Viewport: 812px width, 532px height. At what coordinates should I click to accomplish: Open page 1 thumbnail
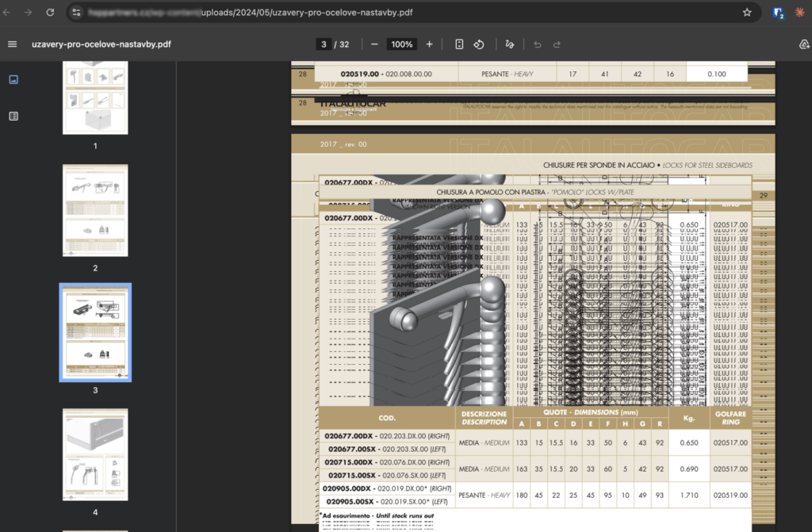point(95,98)
